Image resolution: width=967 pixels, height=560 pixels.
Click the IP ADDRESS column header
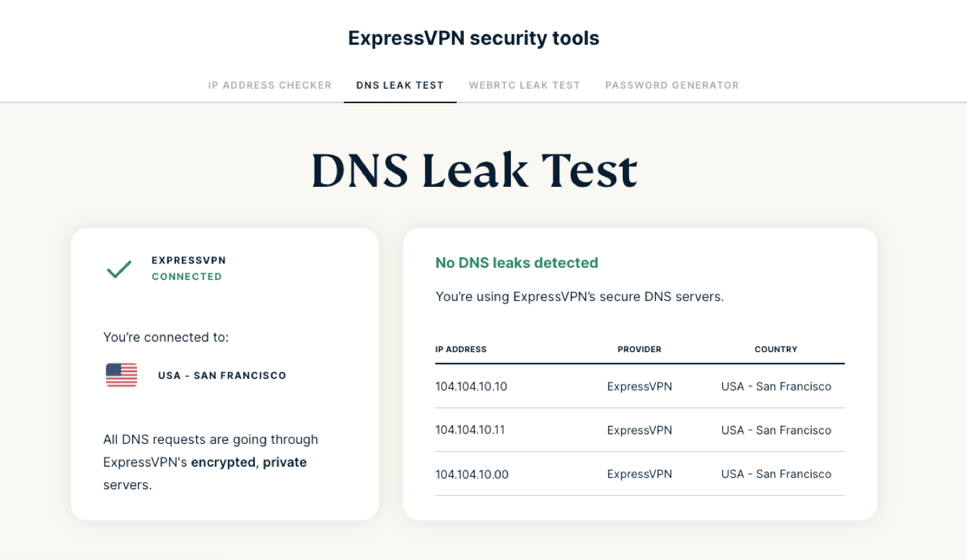pyautogui.click(x=460, y=349)
